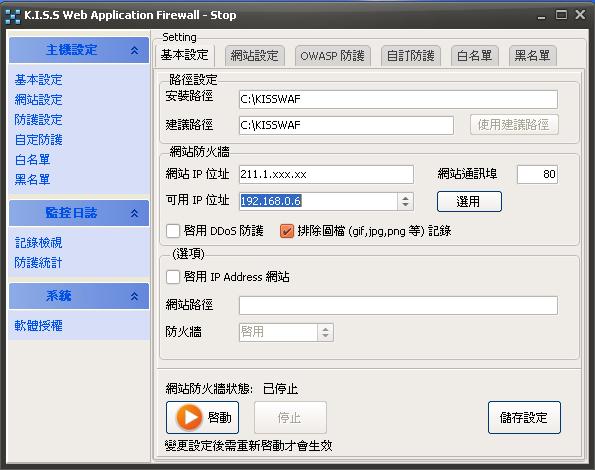
Task: Enable the 啟用 IP Address 網站 checkbox
Action: point(173,277)
